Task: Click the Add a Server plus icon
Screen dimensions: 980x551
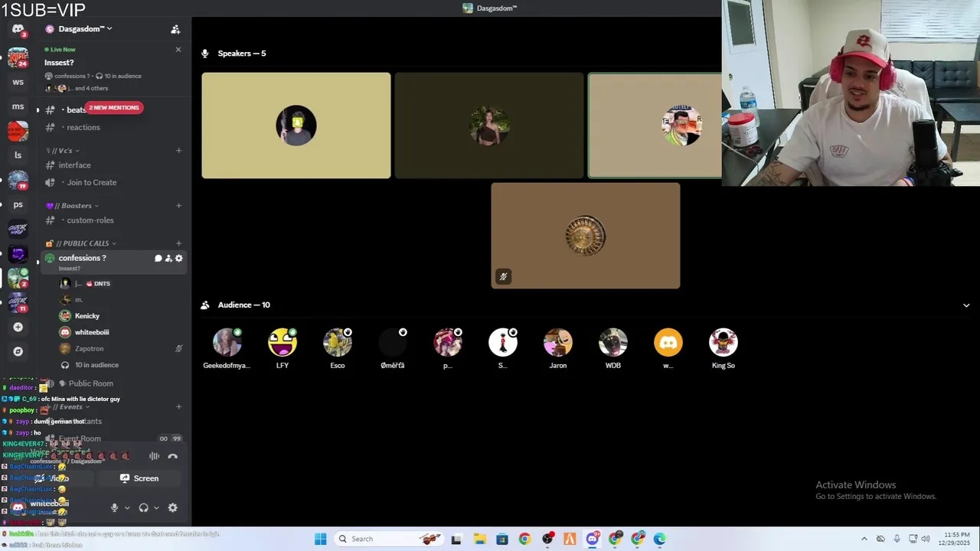Action: (x=18, y=327)
